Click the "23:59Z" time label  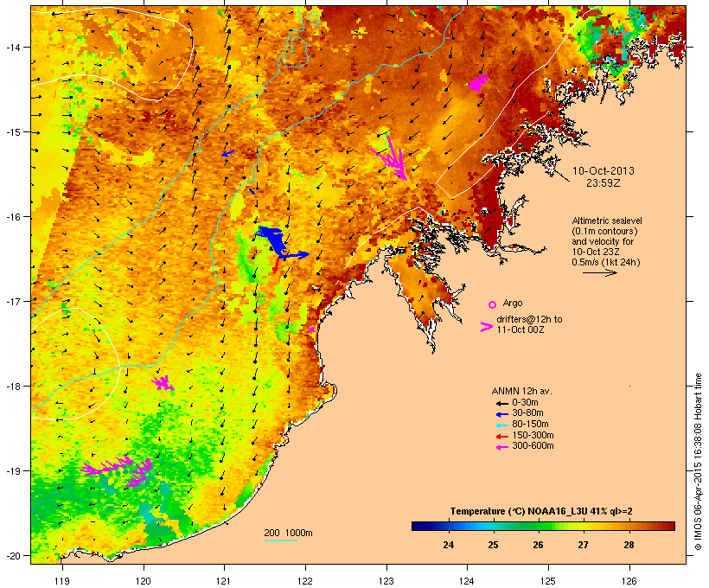click(604, 183)
